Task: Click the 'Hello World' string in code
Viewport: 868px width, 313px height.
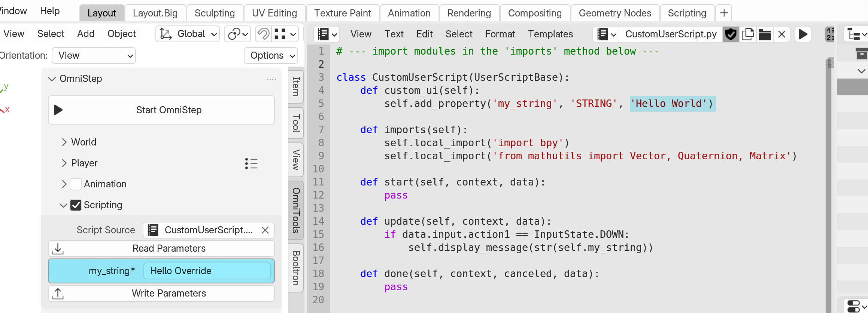Action: pos(669,104)
